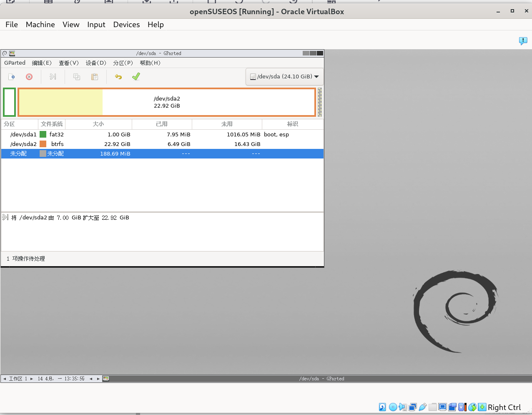
Task: Click the 'boot, esp' flags cell
Action: pyautogui.click(x=276, y=134)
